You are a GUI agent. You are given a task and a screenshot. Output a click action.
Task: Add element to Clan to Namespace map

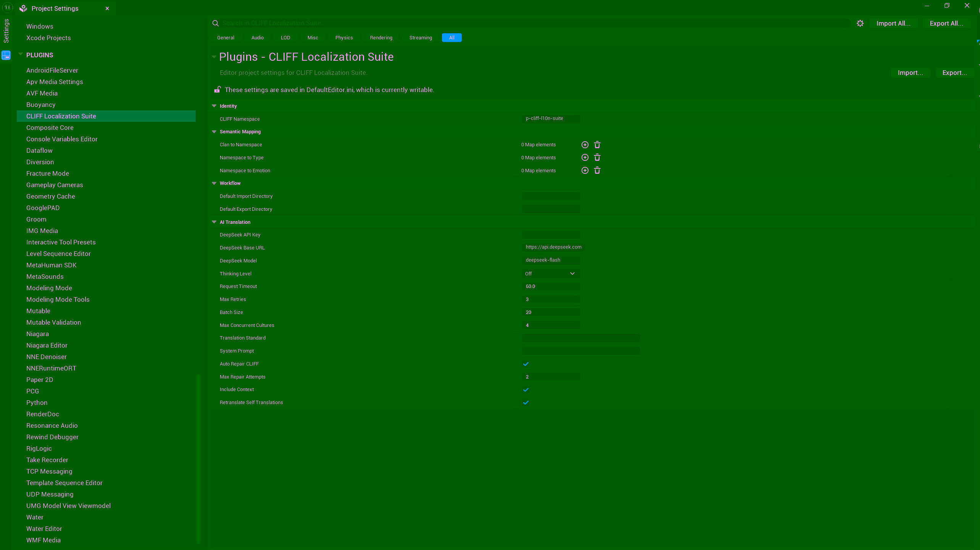pos(585,145)
